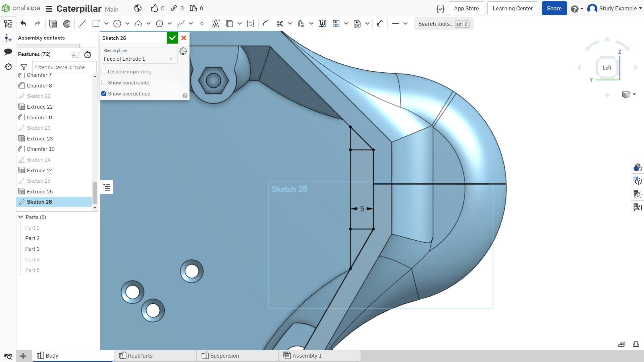
Task: Clear the Face of Extrude 1 selection
Action: 171,59
